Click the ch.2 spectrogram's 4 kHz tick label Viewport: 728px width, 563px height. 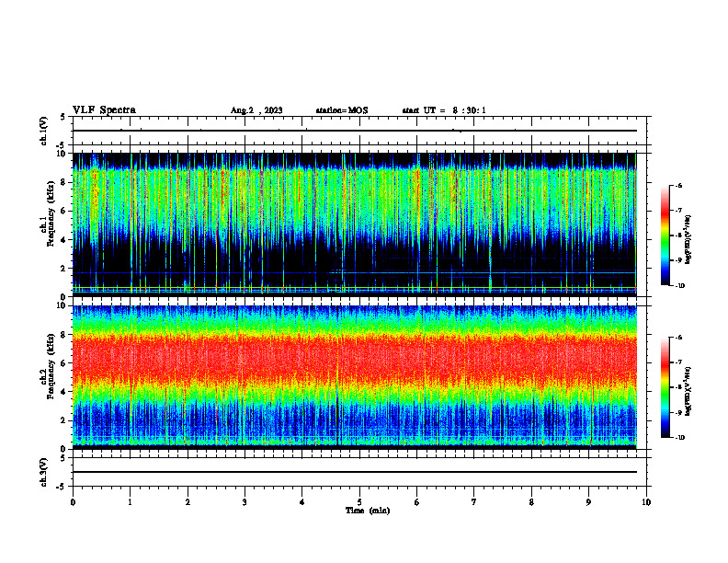coord(63,392)
